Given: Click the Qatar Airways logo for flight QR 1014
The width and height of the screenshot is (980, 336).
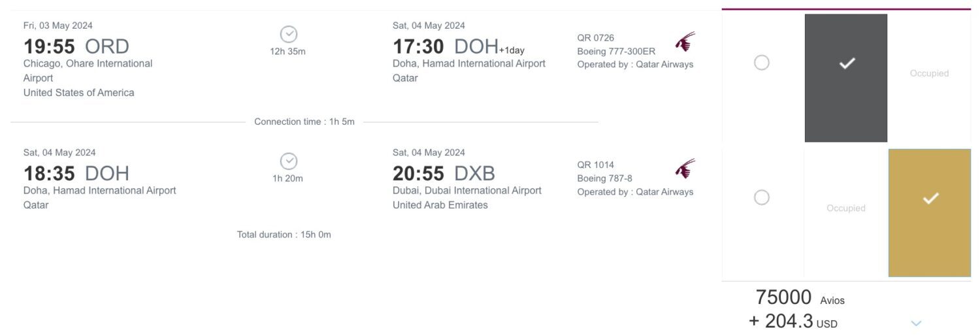Looking at the screenshot, I should [x=685, y=169].
